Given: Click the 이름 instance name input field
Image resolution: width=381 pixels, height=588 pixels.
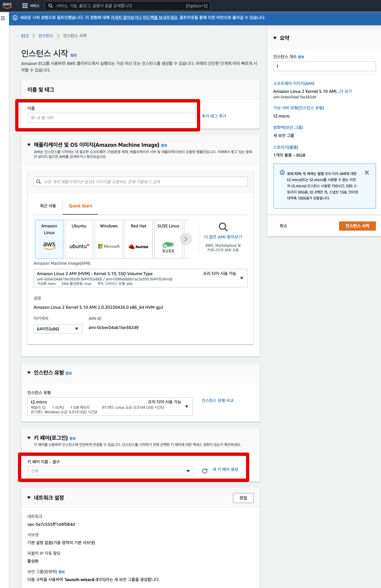Looking at the screenshot, I should pos(111,118).
